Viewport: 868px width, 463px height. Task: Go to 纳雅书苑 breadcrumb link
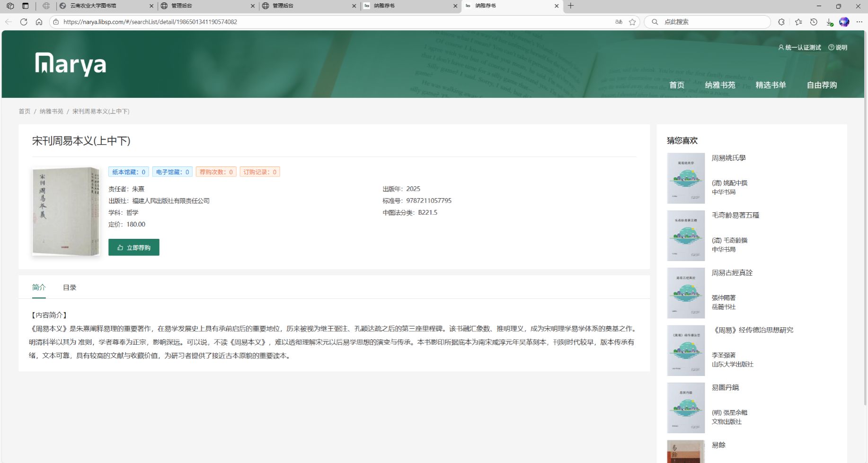(x=51, y=112)
